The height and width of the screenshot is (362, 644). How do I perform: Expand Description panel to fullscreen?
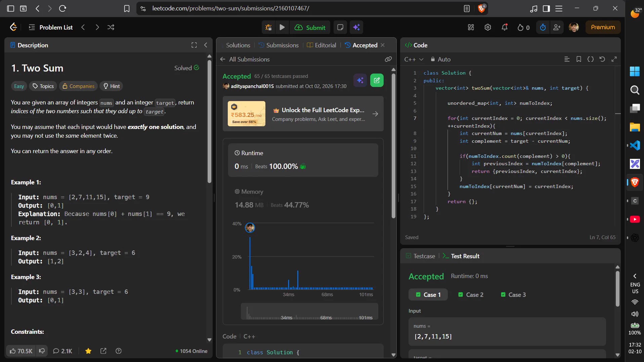point(194,45)
